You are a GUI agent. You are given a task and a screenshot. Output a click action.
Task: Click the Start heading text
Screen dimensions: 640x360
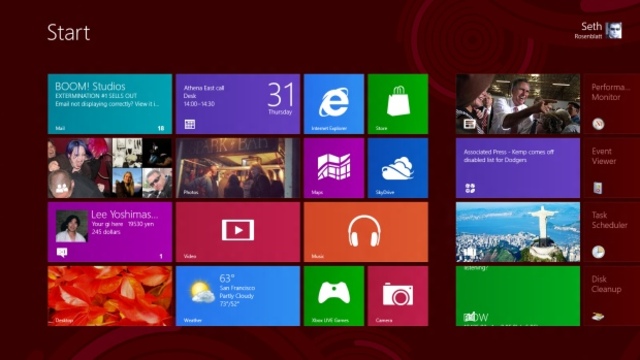click(69, 32)
